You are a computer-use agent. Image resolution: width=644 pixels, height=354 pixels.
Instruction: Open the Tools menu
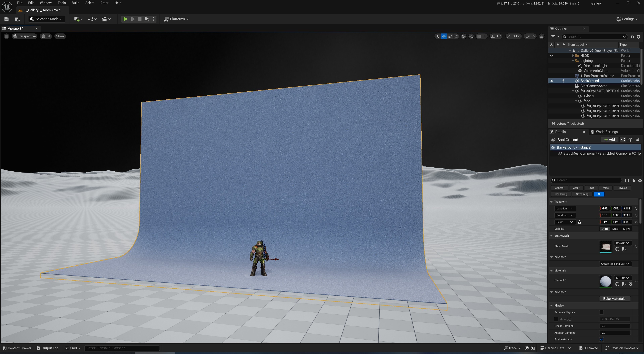(x=62, y=3)
